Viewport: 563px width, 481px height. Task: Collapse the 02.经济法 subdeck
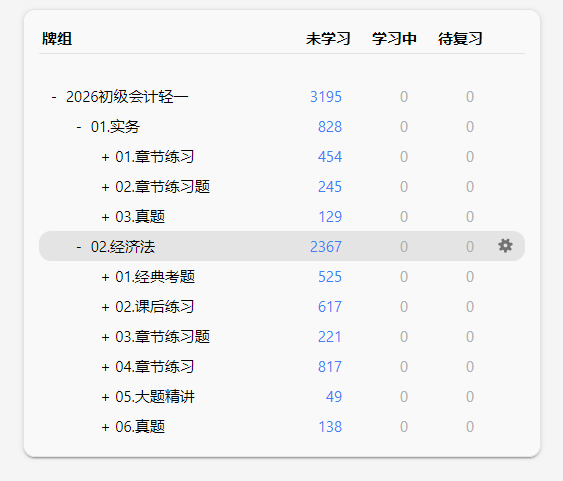tap(79, 247)
